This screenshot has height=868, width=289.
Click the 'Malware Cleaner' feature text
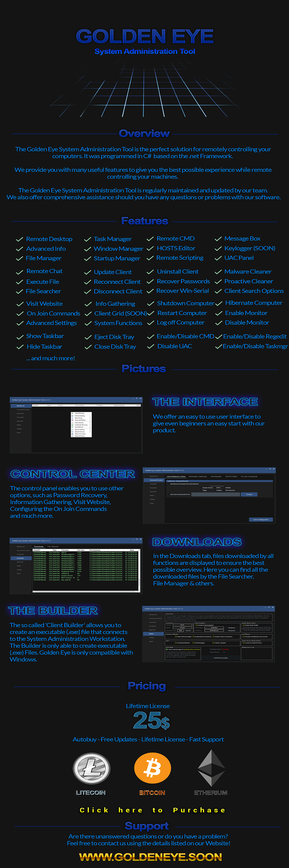pyautogui.click(x=248, y=272)
